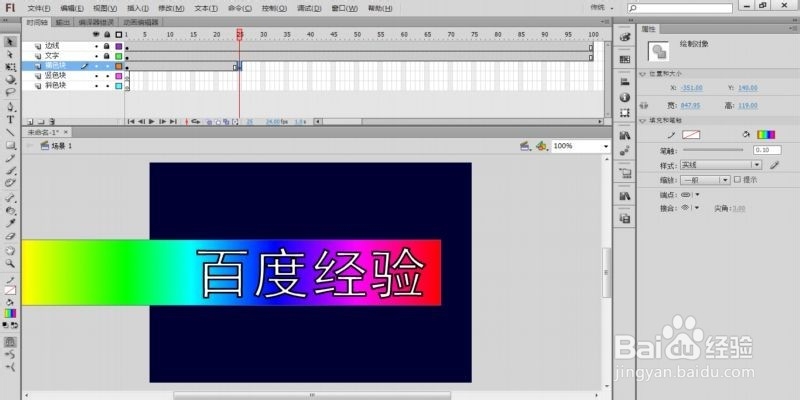Select the Eyedropper tool
Image resolution: width=800 pixels, height=400 pixels.
point(10,223)
